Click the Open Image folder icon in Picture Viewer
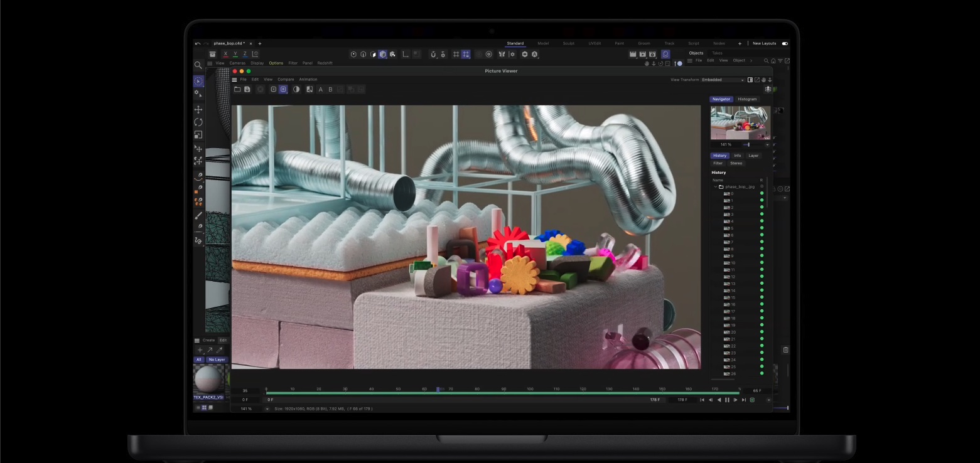980x463 pixels. point(237,90)
